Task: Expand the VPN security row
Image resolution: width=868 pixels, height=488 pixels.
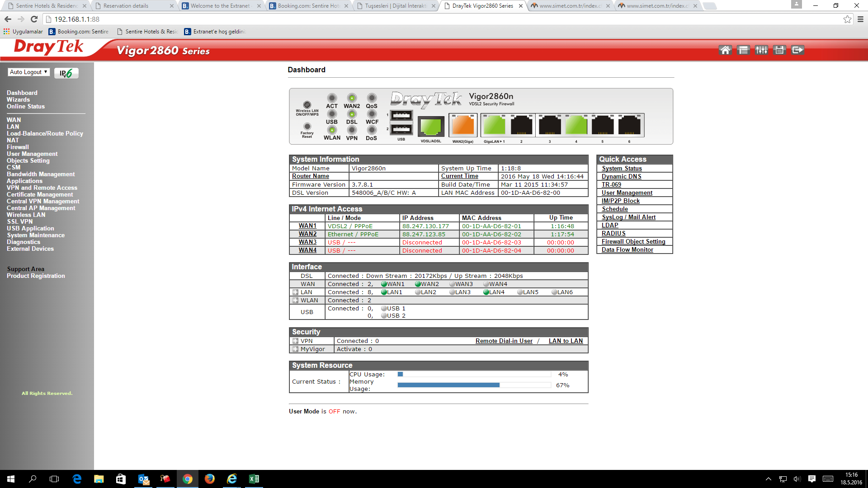Action: click(295, 341)
